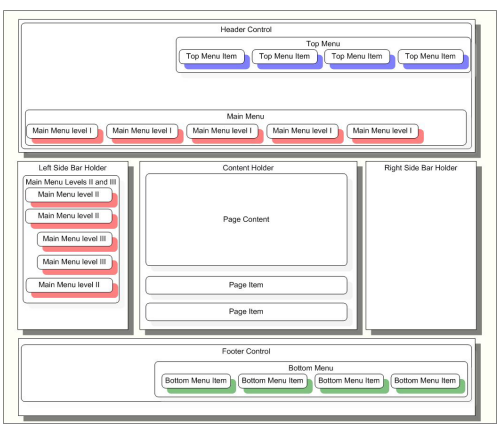Viewport: 501px width, 431px height.
Task: Select the third Main Menu level I item
Action: [x=222, y=131]
